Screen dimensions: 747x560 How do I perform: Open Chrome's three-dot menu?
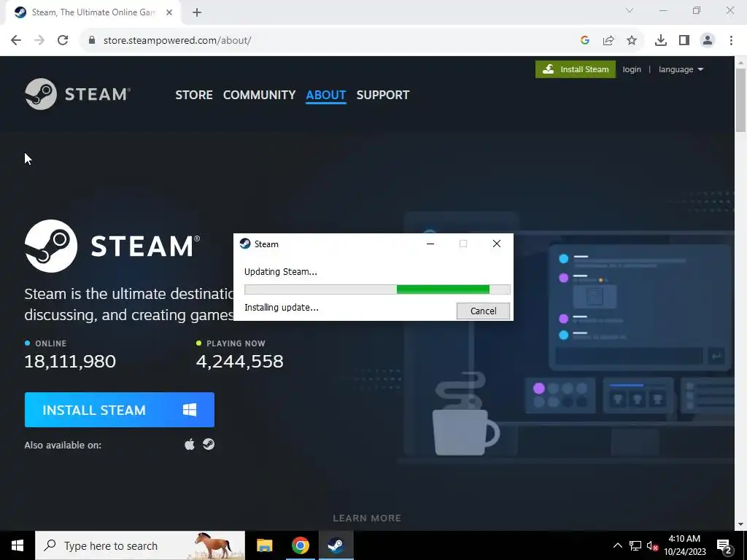click(x=731, y=41)
